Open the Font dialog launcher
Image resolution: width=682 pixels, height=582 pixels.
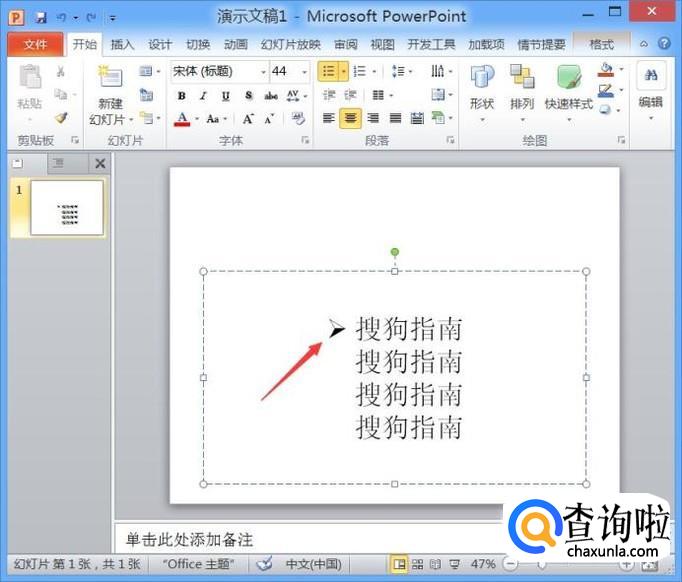305,140
